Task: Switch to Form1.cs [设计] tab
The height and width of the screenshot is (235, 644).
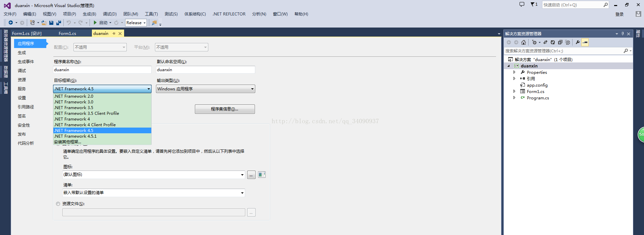Action: [27, 34]
